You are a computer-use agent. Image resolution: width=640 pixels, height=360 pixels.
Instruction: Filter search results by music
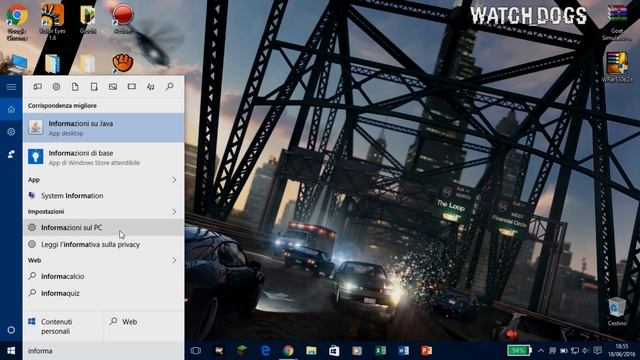click(151, 87)
